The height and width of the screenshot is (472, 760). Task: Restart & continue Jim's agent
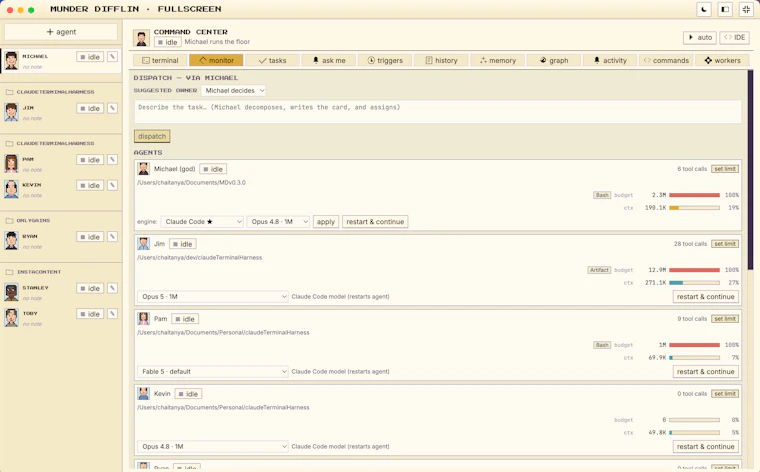tap(706, 297)
